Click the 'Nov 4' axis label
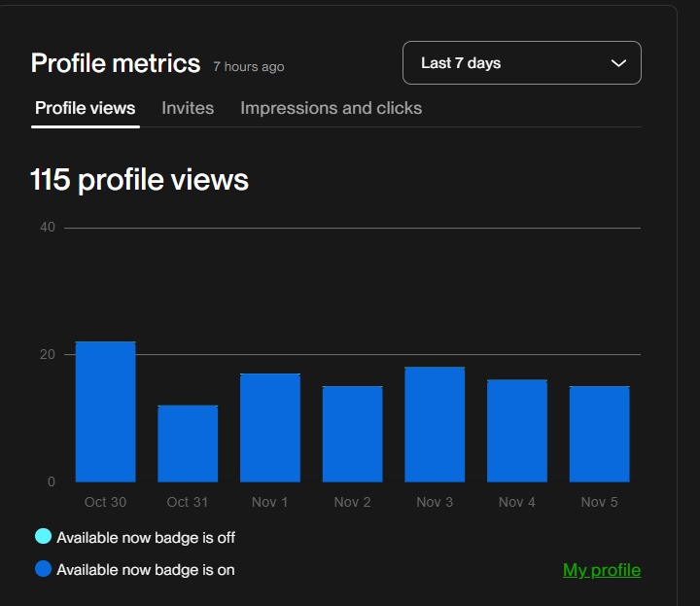Screen dimensions: 700x606 pyautogui.click(x=516, y=502)
